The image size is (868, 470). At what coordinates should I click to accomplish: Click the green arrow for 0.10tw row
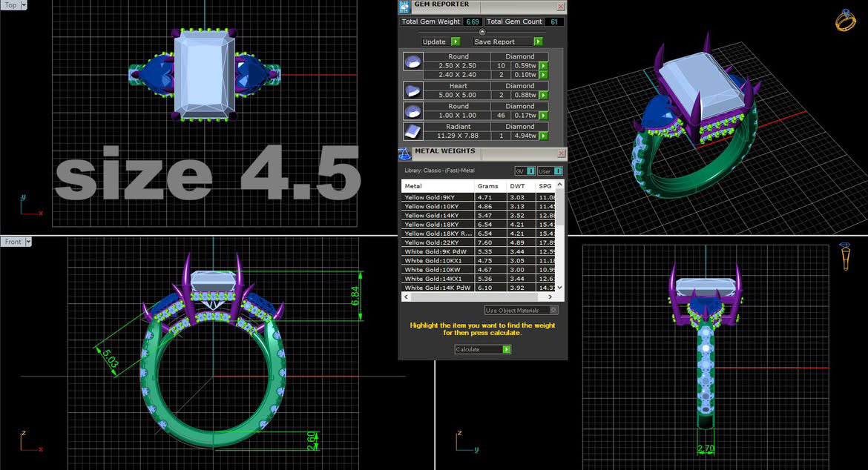[544, 75]
